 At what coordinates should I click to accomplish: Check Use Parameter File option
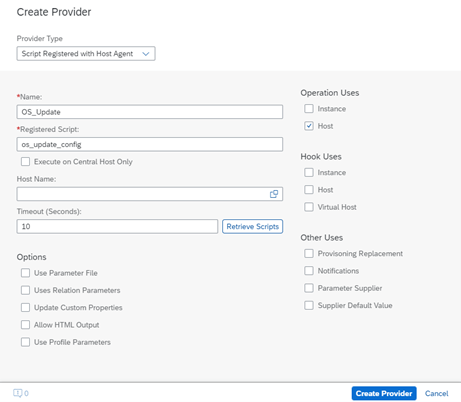[x=25, y=273]
